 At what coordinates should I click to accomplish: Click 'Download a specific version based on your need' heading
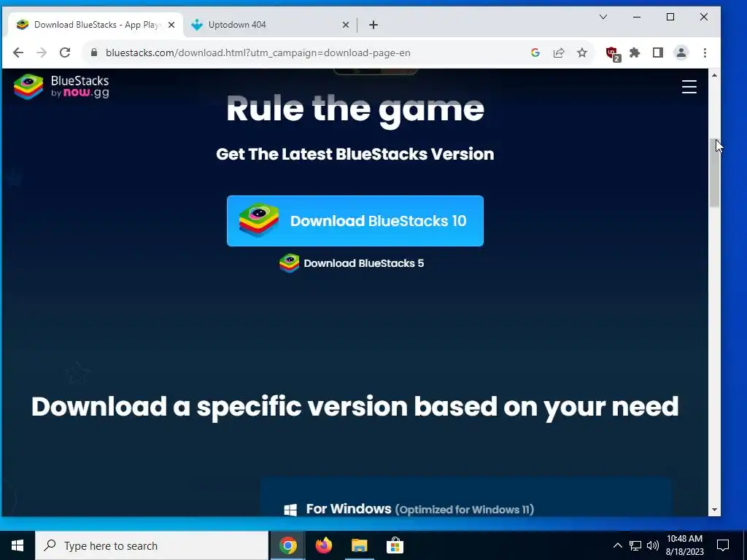pos(355,407)
